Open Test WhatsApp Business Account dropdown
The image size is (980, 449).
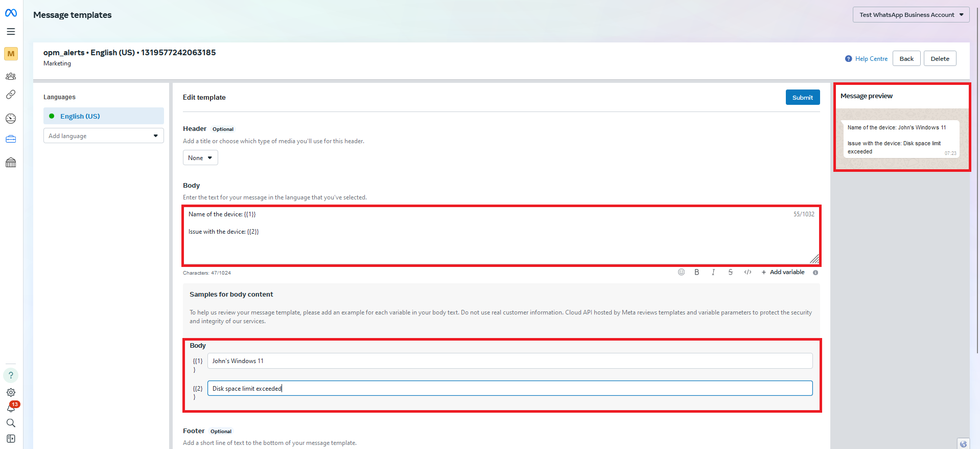911,15
